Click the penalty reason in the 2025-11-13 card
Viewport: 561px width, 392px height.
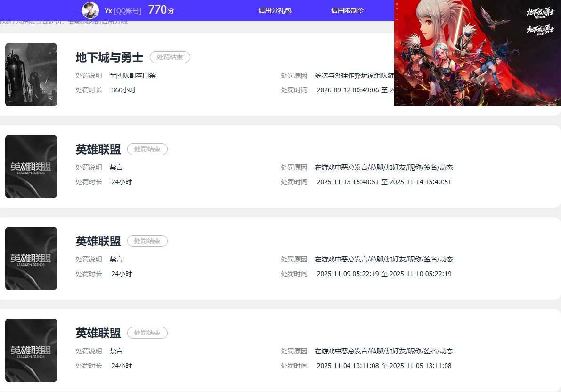click(384, 167)
